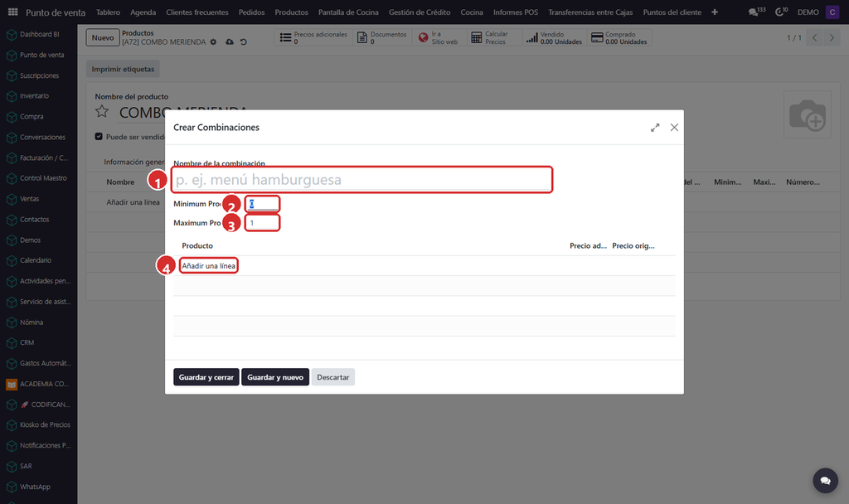Expand more menus with plus icon
Screen dimensions: 849x504
point(715,12)
